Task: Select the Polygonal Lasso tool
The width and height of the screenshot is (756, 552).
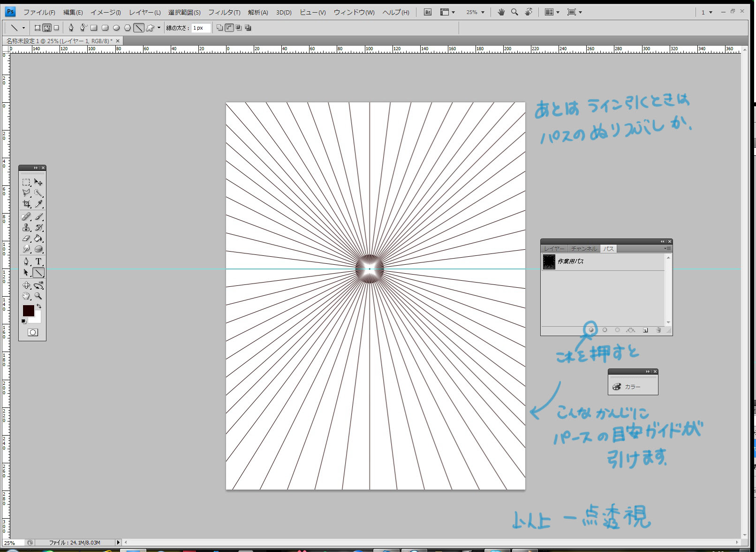Action: click(26, 193)
